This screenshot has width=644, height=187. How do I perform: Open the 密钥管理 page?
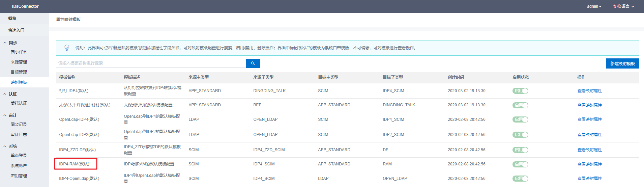(19, 176)
